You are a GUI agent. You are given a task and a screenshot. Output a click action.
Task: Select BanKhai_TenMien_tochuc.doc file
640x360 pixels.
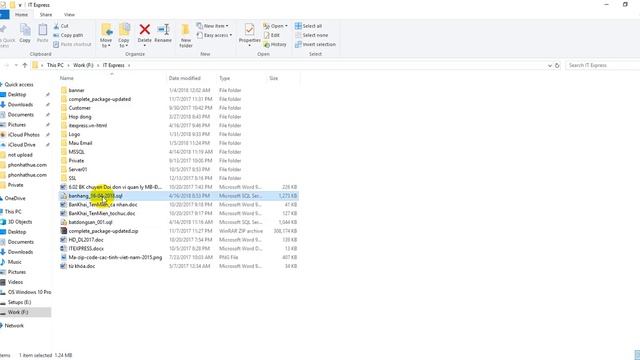pos(102,213)
